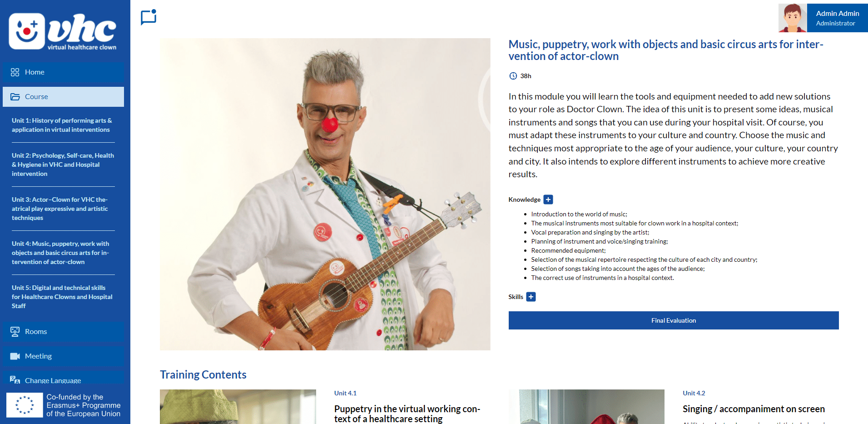Click the Admin user avatar picture
This screenshot has width=868, height=424.
793,18
